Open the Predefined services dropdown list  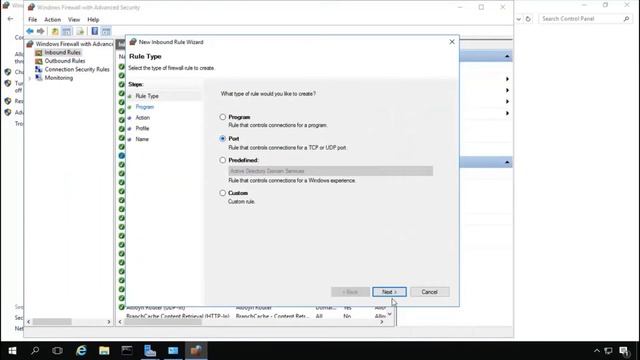(x=331, y=171)
